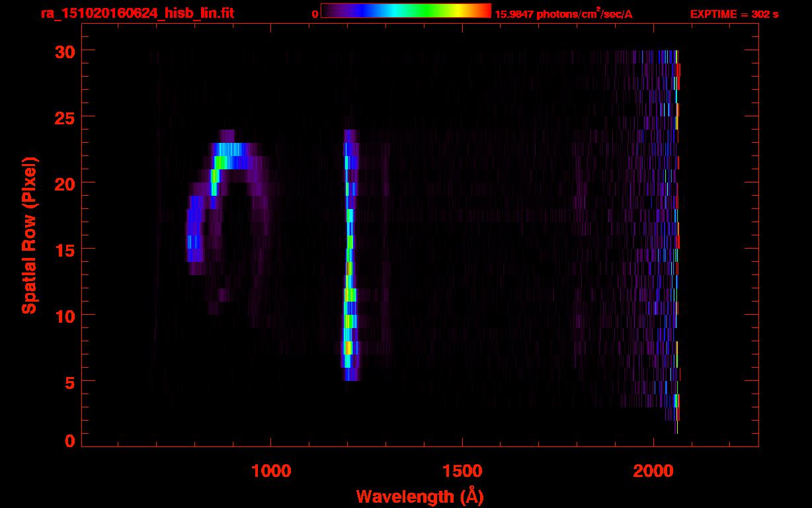Viewport: 812px width, 508px height.
Task: Click the bright detector edge column near 2060 Å
Action: click(x=676, y=241)
